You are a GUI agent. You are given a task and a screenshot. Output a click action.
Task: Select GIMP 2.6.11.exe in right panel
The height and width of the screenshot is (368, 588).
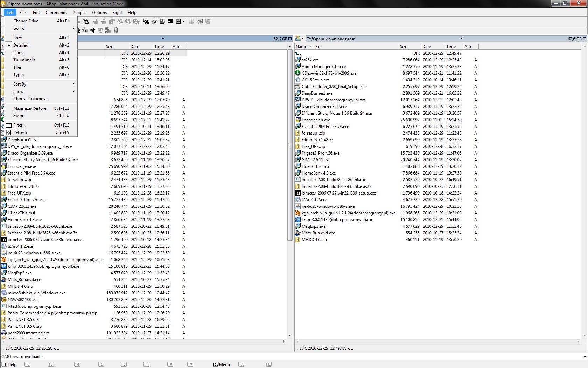[x=316, y=160]
